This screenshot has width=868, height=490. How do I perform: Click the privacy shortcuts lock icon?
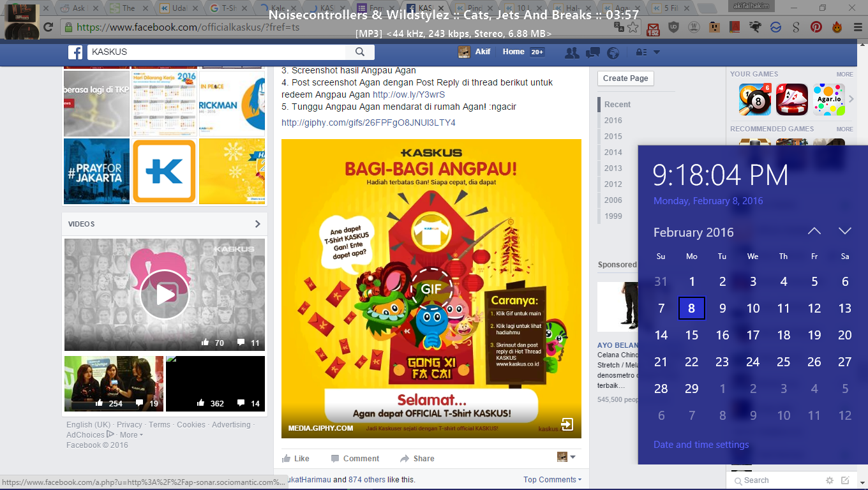click(x=641, y=52)
